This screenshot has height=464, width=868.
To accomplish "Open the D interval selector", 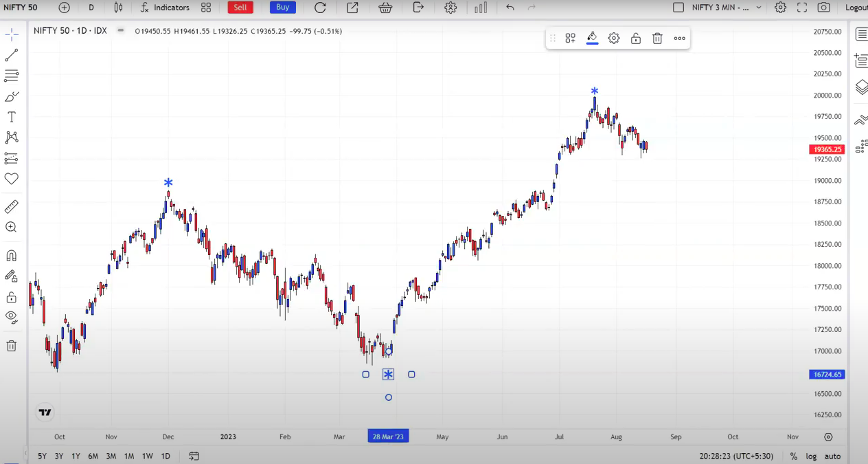I will tap(91, 8).
